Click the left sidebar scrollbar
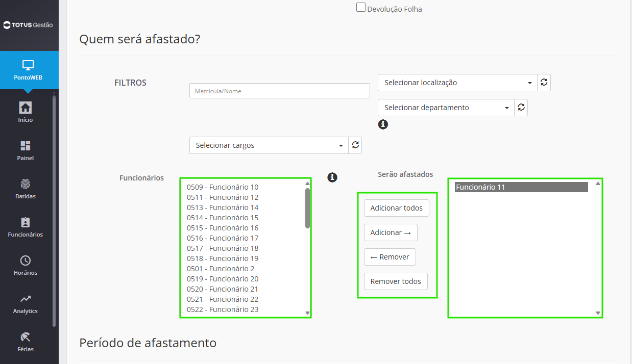Screen dimensions: 632x364 (55, 211)
